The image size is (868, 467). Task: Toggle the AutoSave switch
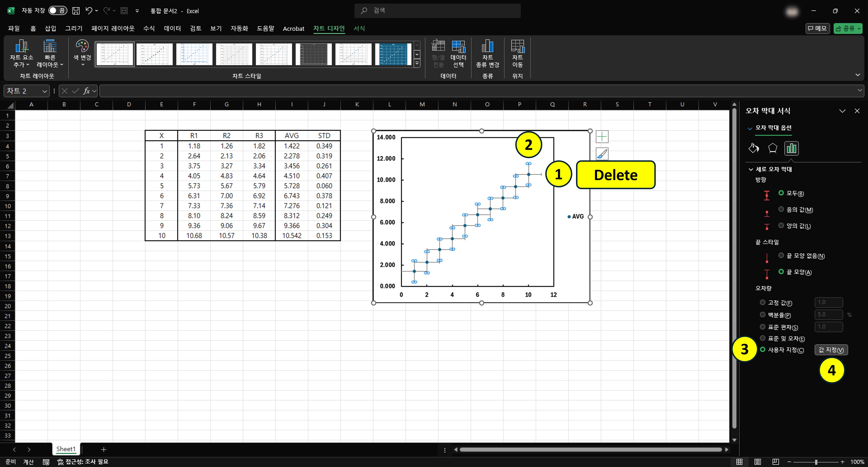click(x=57, y=11)
